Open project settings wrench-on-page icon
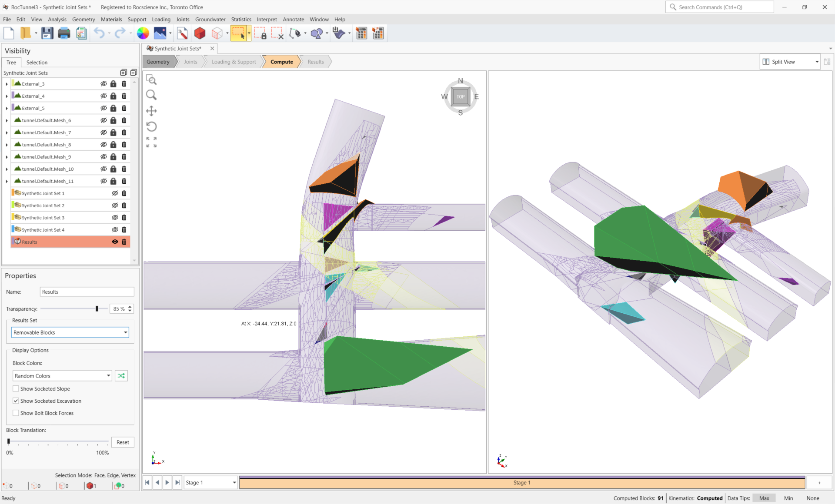The height and width of the screenshot is (504, 835). [182, 33]
